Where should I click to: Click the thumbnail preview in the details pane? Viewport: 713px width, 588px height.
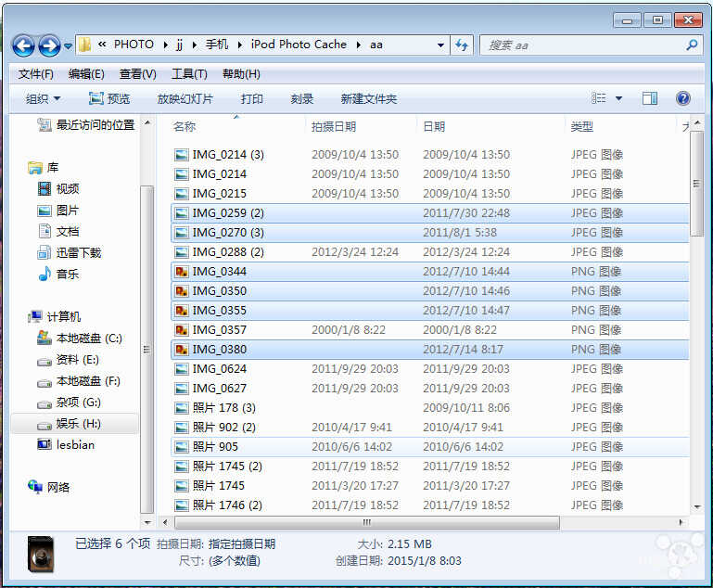(41, 554)
